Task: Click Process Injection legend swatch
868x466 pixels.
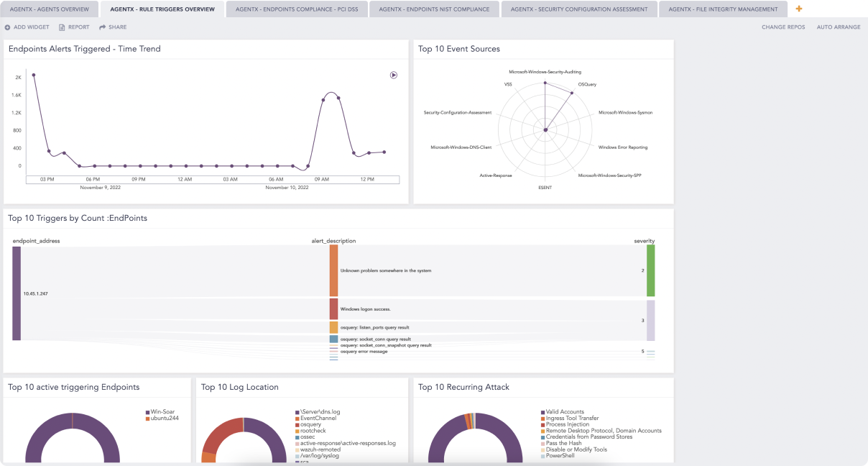Action: 542,424
